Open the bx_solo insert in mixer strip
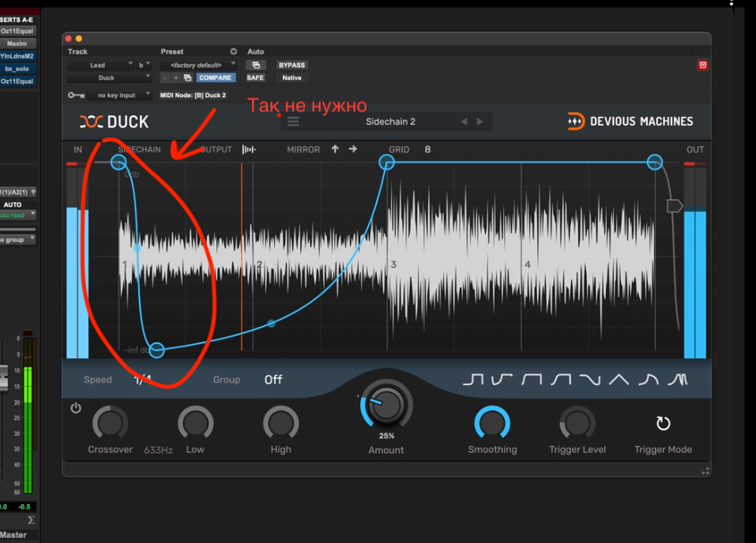 (18, 69)
